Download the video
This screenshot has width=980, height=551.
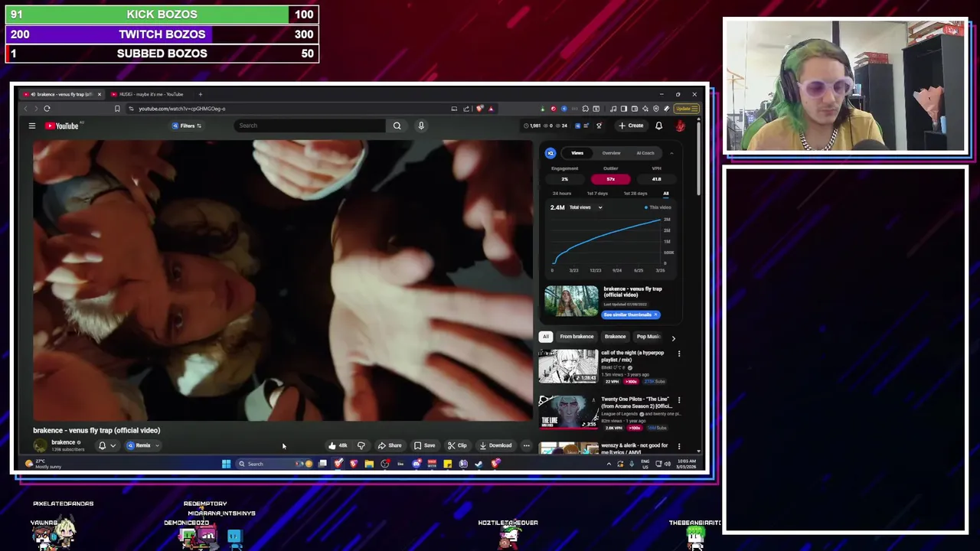tap(495, 445)
